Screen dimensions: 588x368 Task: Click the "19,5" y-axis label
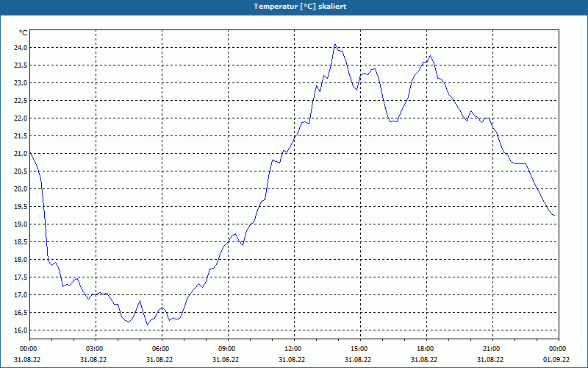[21, 206]
